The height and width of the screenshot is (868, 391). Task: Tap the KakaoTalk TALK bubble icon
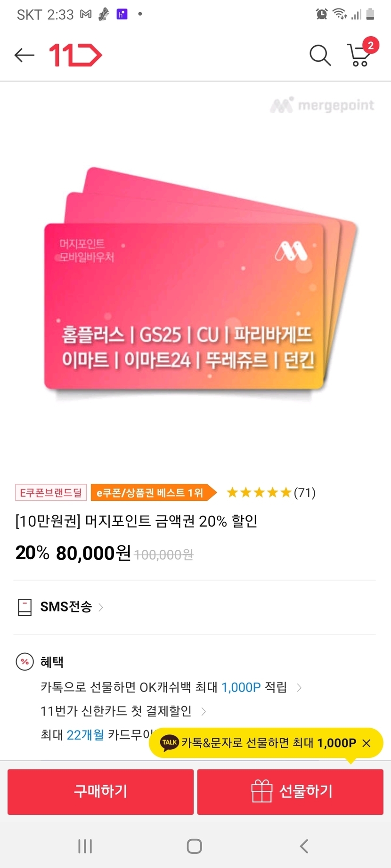[x=170, y=743]
